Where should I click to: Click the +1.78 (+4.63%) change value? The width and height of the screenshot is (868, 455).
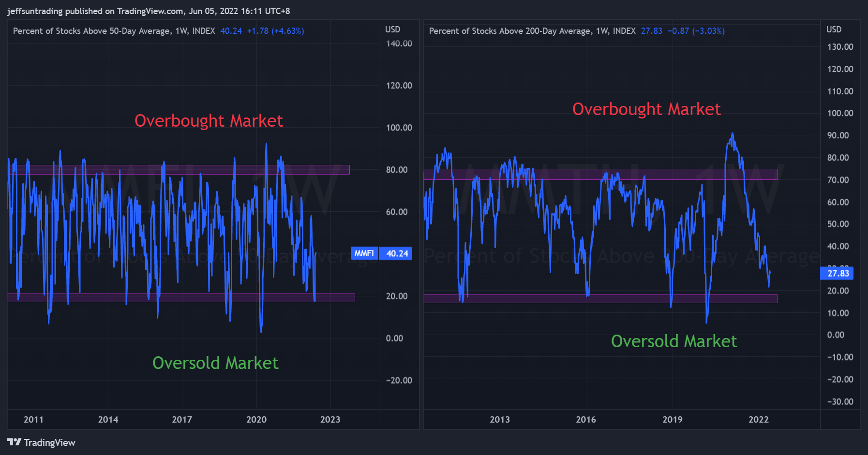click(275, 31)
